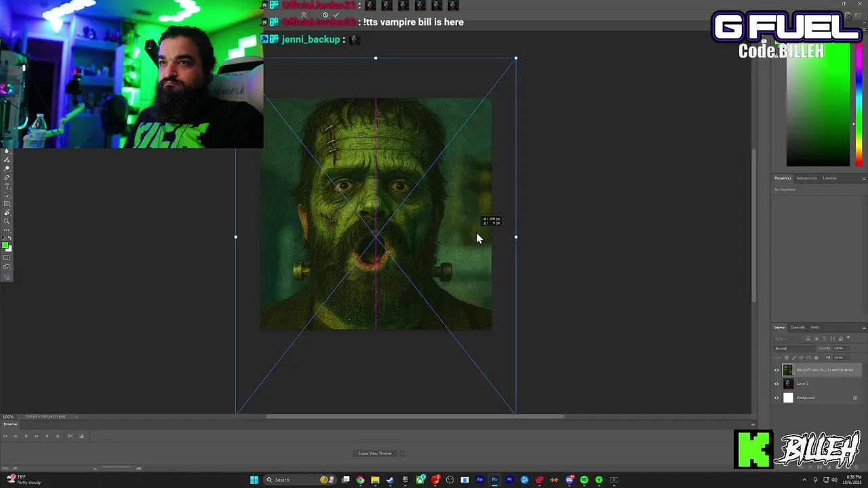Open the Create Video Timeline type dropdown arrow
The width and height of the screenshot is (868, 488).
(x=401, y=453)
